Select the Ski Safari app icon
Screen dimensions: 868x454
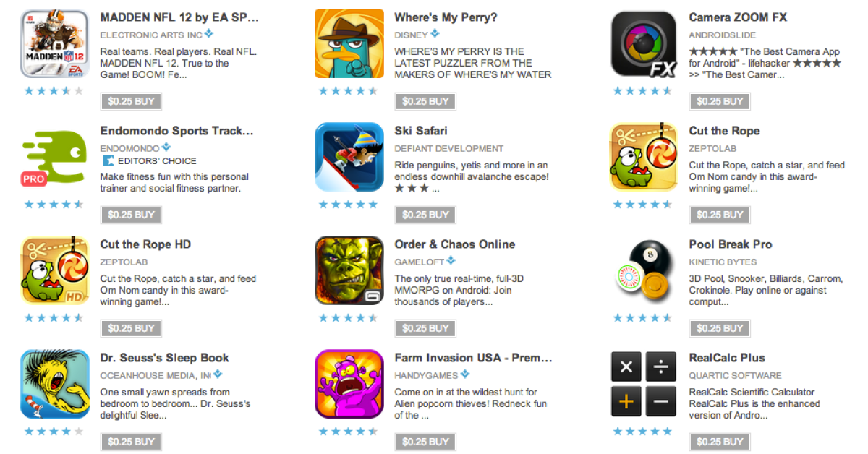coord(349,157)
